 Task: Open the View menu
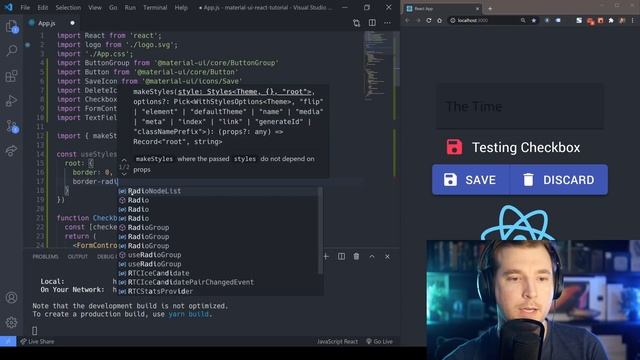[x=95, y=7]
